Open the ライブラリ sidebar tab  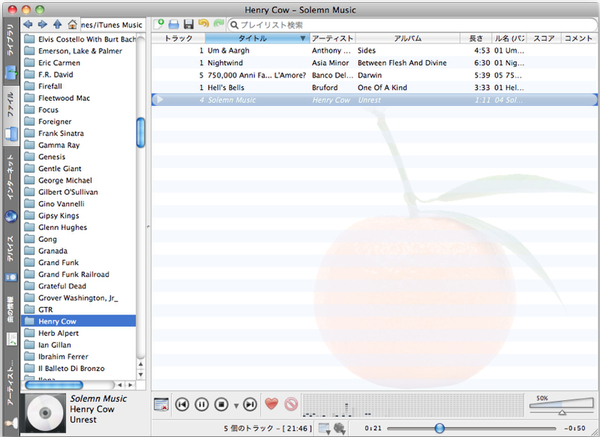coord(11,52)
